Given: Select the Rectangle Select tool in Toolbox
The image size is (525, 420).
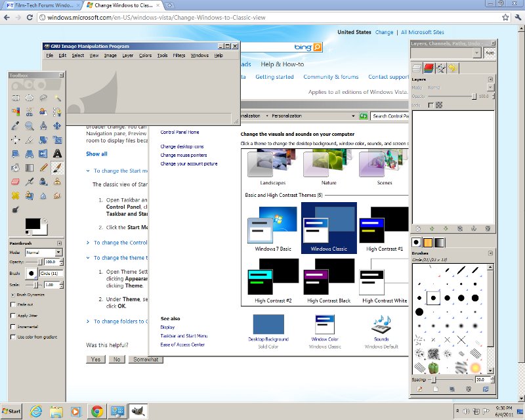Looking at the screenshot, I should pyautogui.click(x=16, y=98).
